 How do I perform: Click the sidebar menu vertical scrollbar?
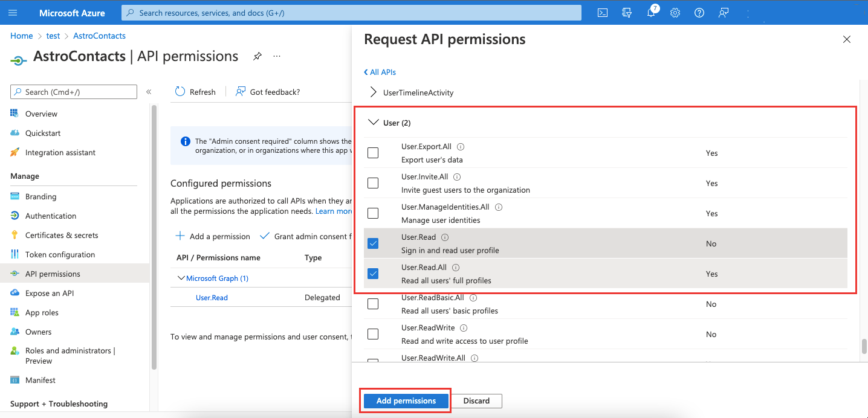(x=154, y=237)
